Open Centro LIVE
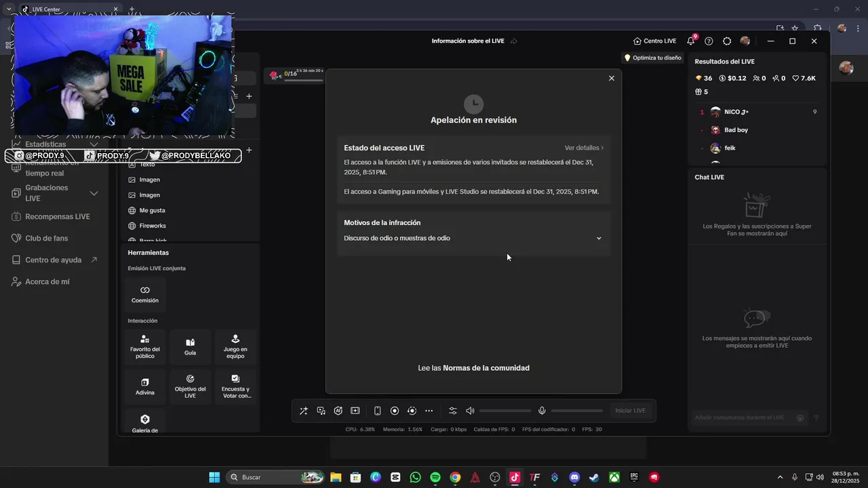The width and height of the screenshot is (868, 488). click(x=654, y=41)
